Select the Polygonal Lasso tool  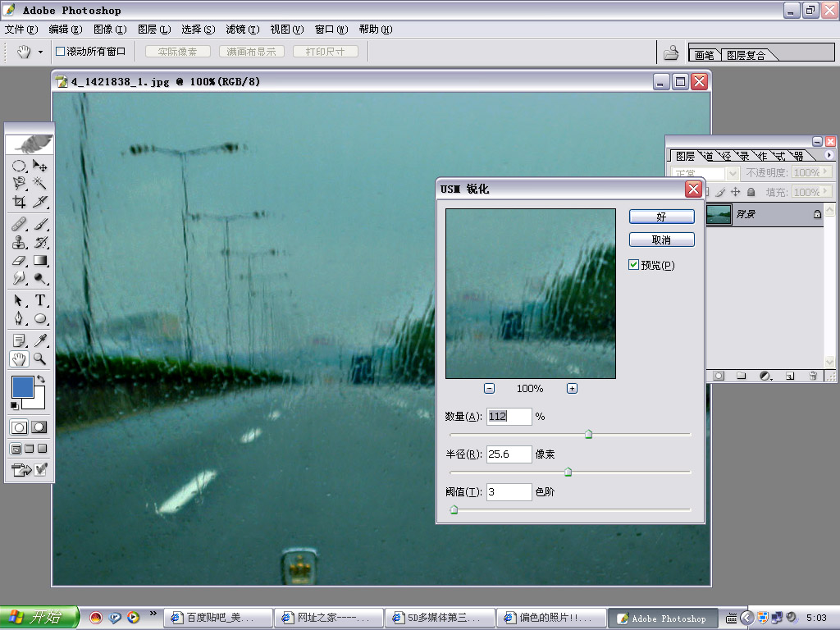[x=19, y=183]
